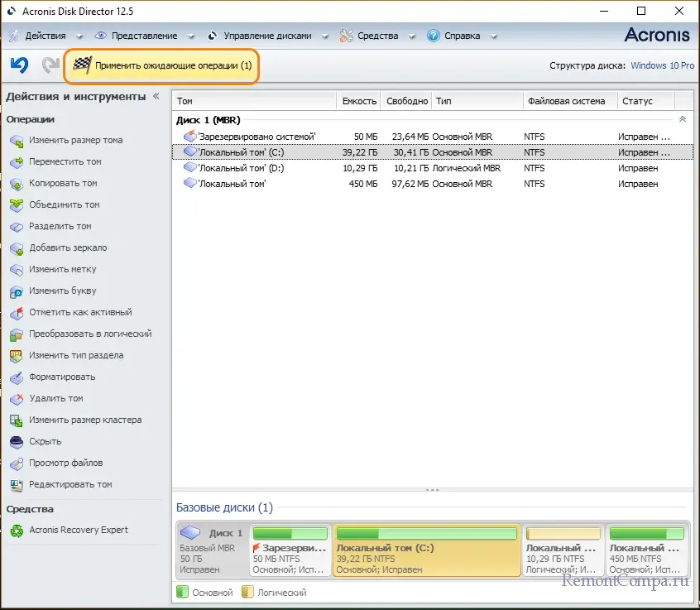700x610 pixels.
Task: Click the Добавить зеркало icon
Action: 17,248
